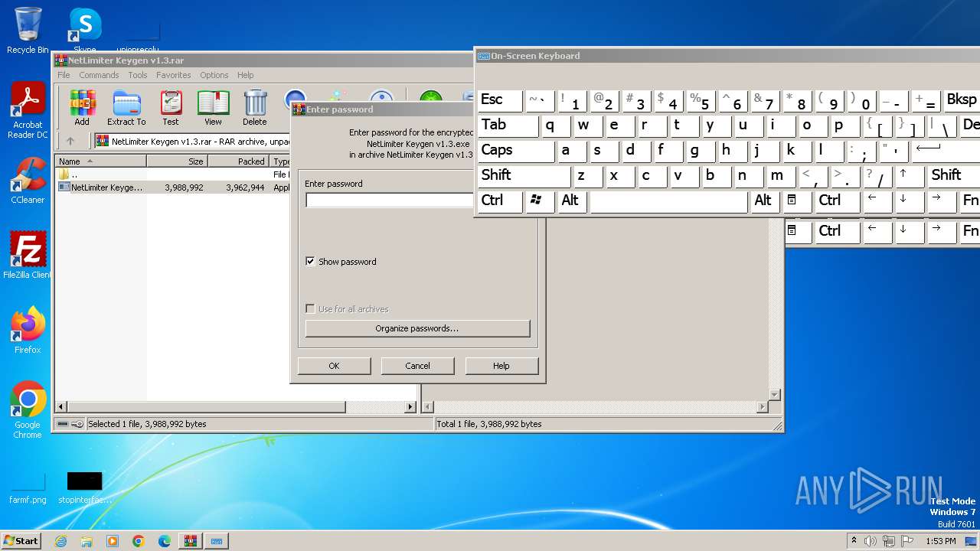Click the Delete toolbar icon
The image size is (980, 551).
tap(255, 108)
